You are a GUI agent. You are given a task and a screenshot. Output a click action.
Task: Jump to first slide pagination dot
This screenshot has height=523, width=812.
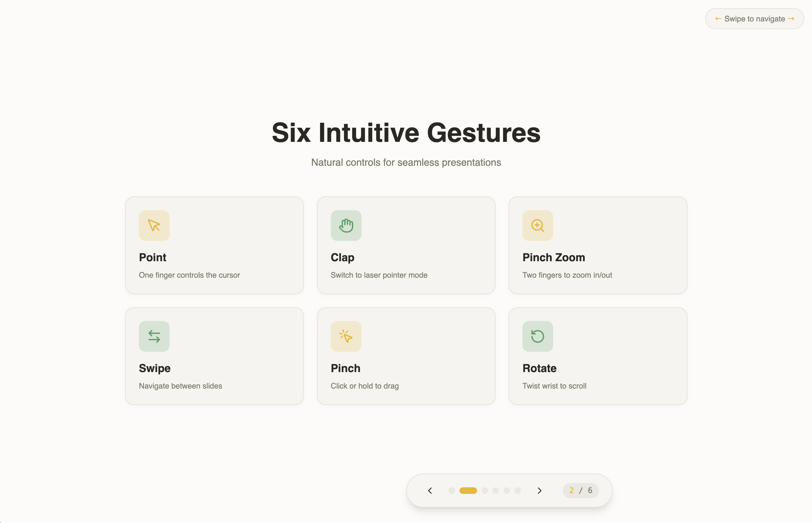452,490
